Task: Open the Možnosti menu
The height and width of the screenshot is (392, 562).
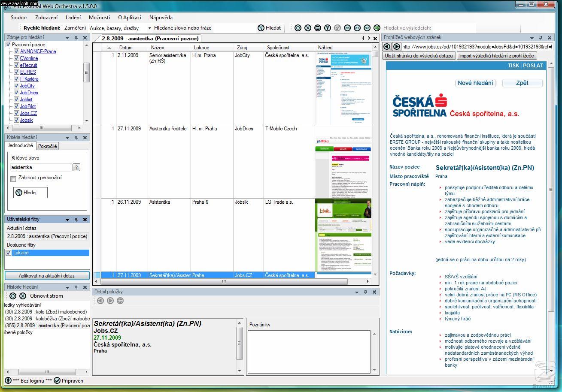Action: coord(99,18)
